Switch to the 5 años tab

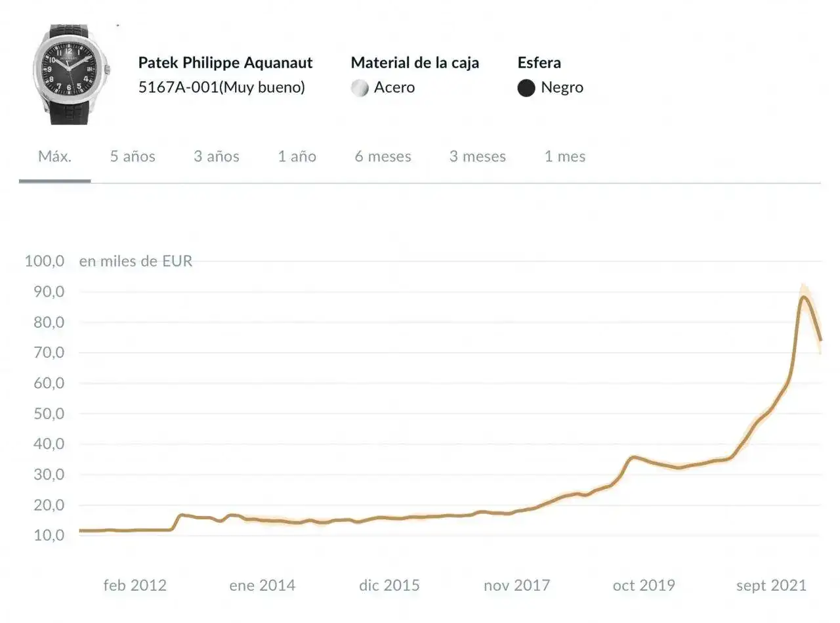click(133, 157)
